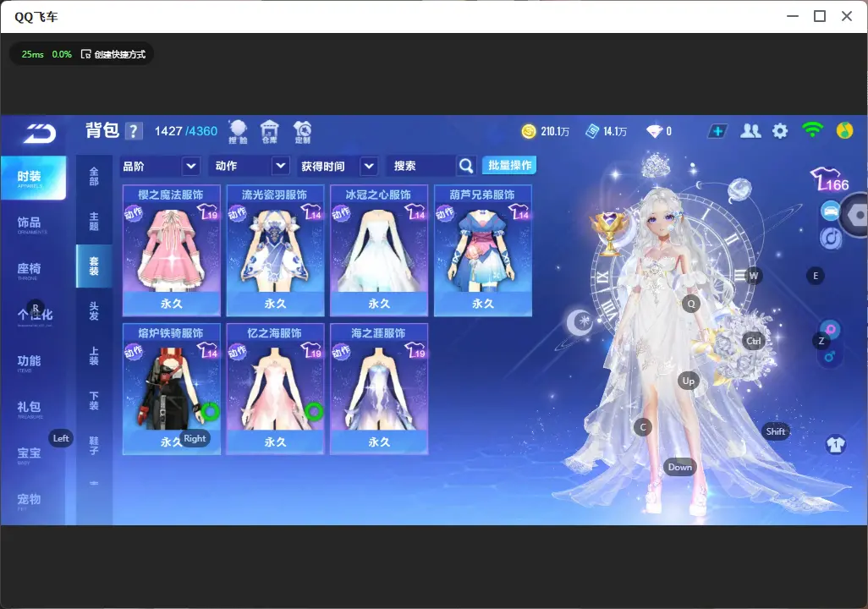This screenshot has height=609, width=868.
Task: Open the 捏脸 face sculpt icon
Action: 238,132
